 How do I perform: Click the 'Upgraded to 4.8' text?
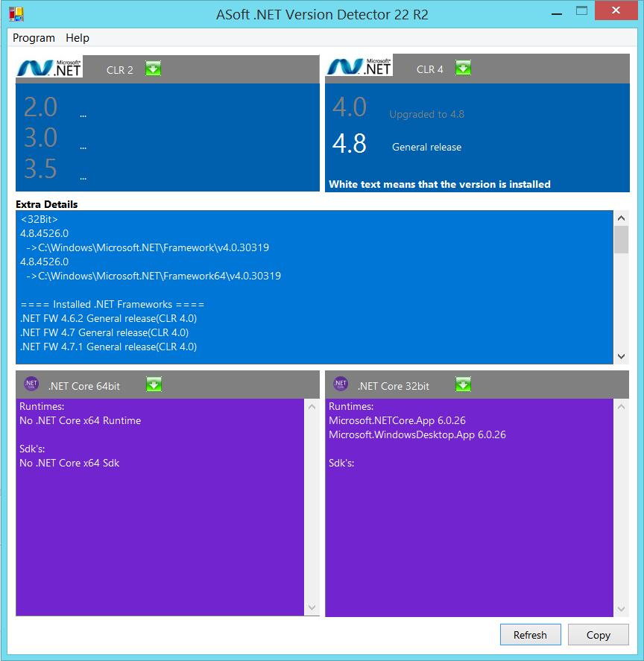[x=427, y=114]
